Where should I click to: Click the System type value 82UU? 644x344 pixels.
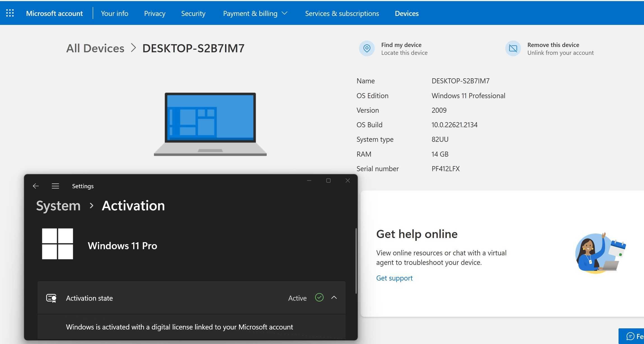click(x=440, y=139)
